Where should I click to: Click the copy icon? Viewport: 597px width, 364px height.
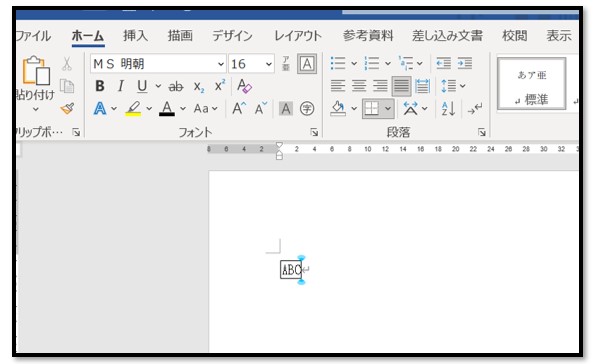coord(67,86)
